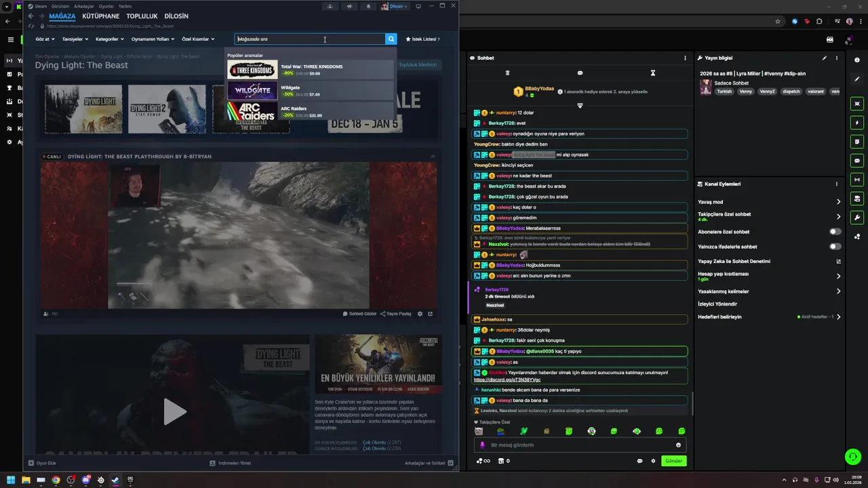The height and width of the screenshot is (488, 868).
Task: Select Total War: THREE KINGDOMS suggestion
Action: (310, 70)
